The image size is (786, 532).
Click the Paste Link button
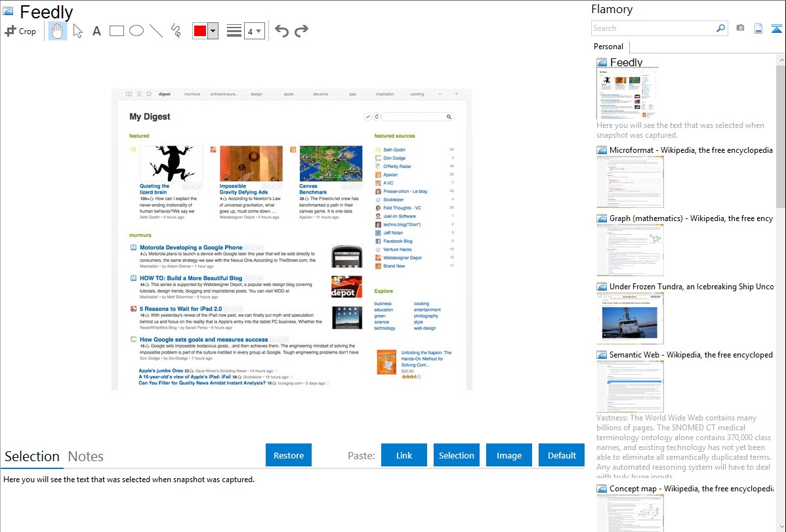tap(404, 455)
